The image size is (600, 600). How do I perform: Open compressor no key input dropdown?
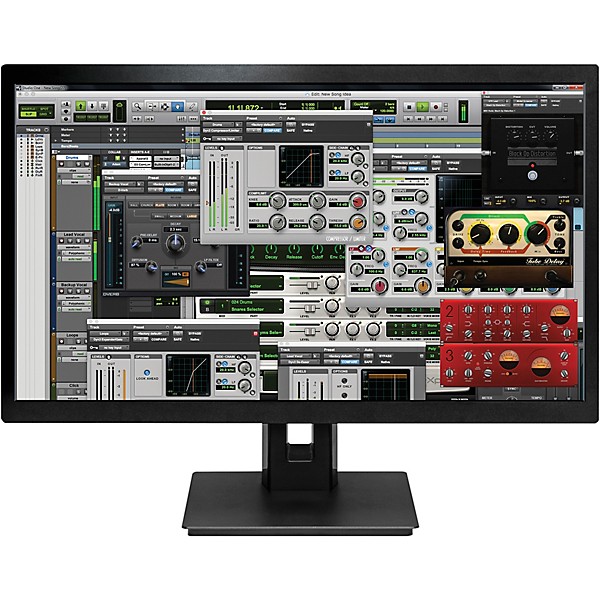(x=227, y=139)
